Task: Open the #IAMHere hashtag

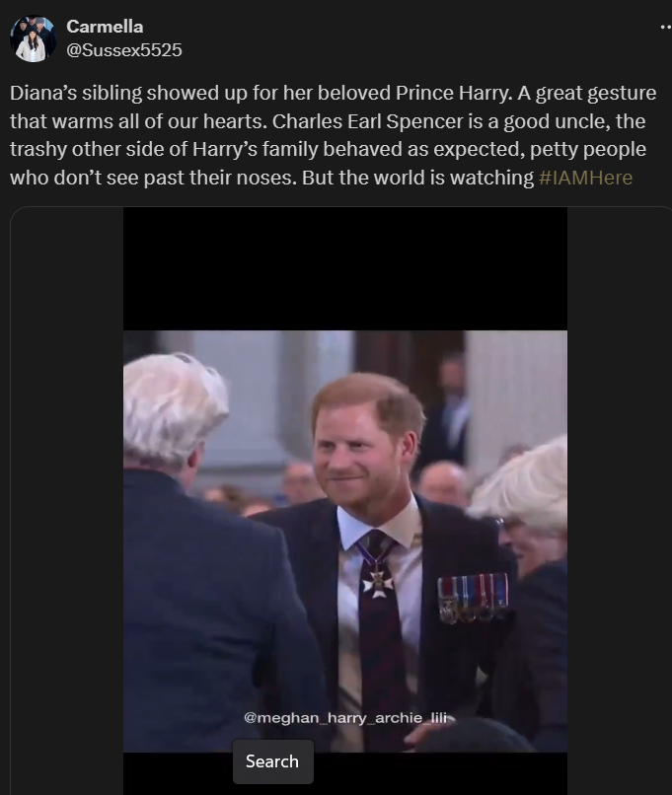Action: click(x=585, y=178)
